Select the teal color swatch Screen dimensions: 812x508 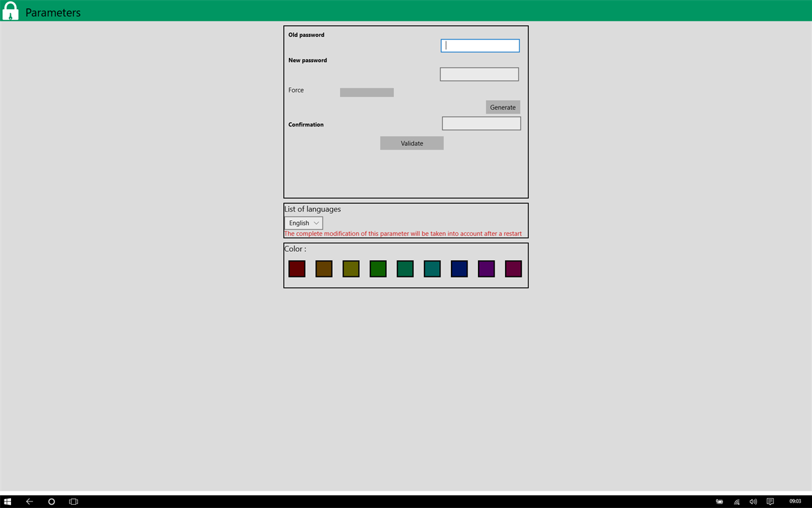coord(432,269)
